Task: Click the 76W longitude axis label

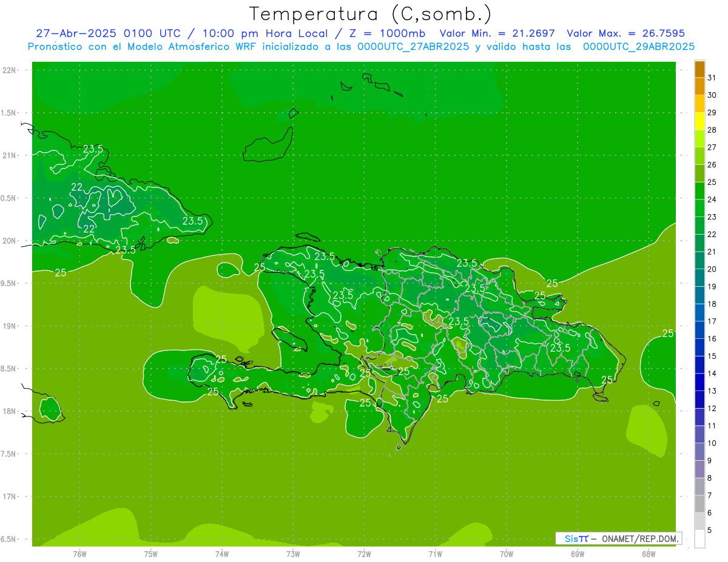Action: (x=79, y=554)
